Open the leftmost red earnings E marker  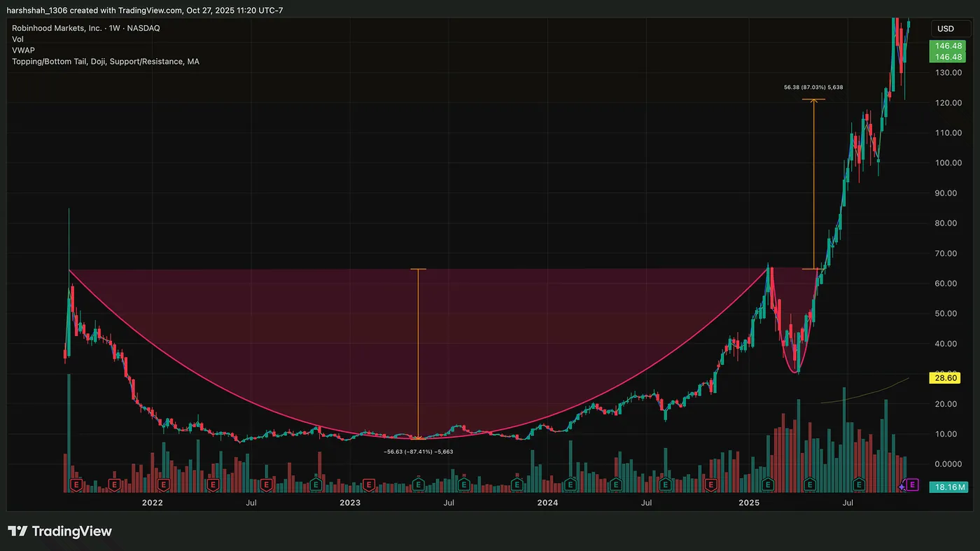tap(75, 484)
